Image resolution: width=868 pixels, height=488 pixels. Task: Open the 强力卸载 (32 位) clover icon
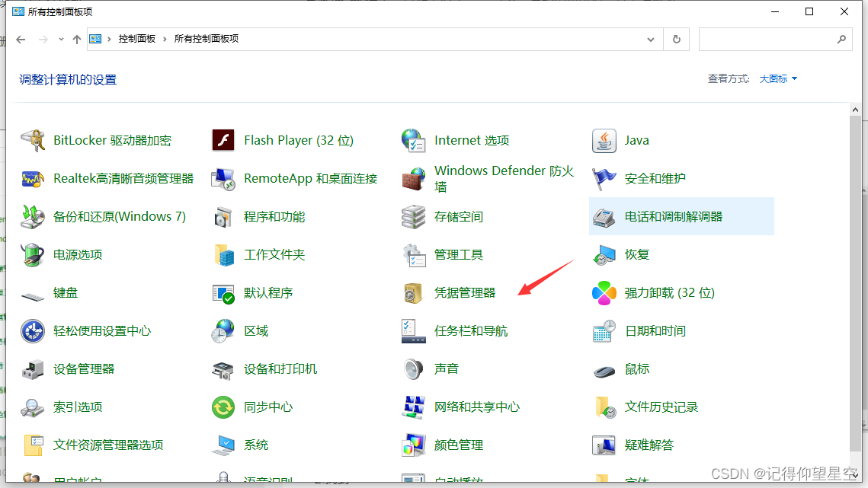coord(604,292)
